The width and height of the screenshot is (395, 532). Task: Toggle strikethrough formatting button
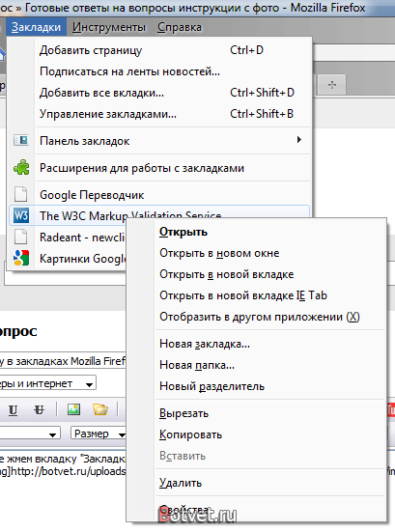39,410
